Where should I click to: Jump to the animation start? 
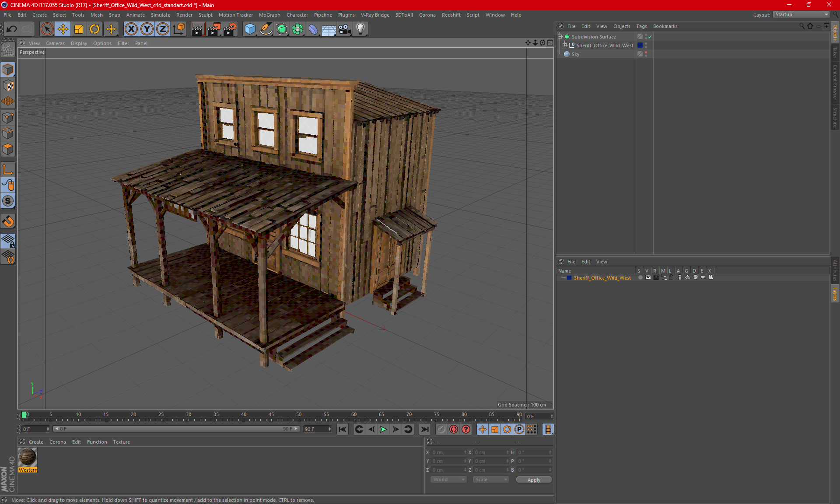tap(342, 429)
